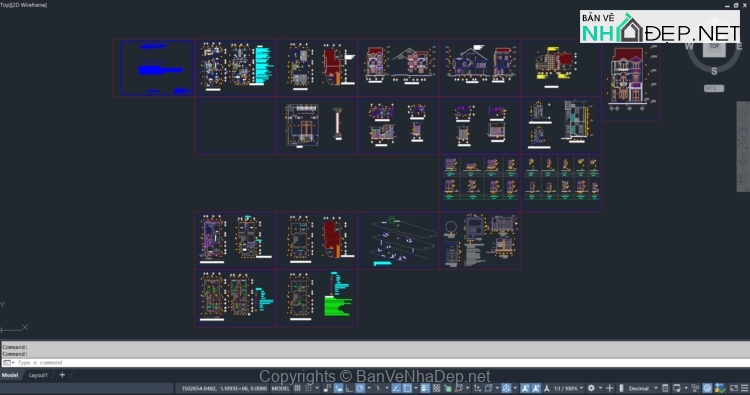The height and width of the screenshot is (395, 750).
Task: Open gizmo options dropdown arrow
Action: coord(515,388)
